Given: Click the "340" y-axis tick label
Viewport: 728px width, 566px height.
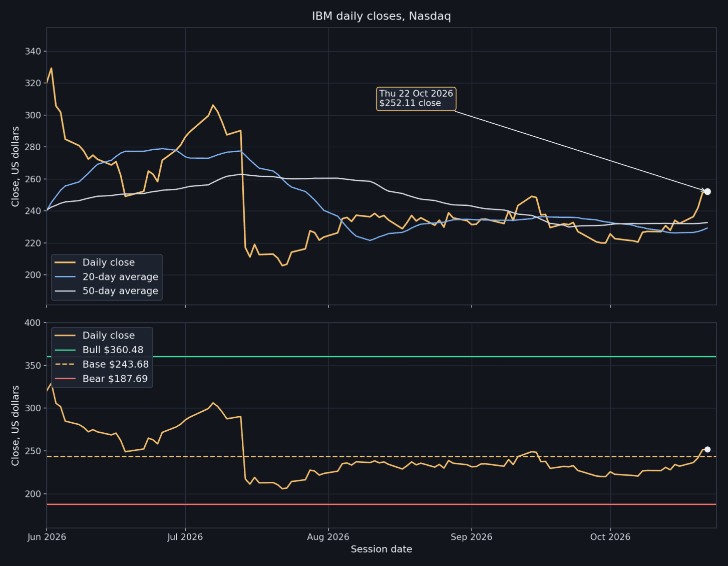Looking at the screenshot, I should [x=33, y=52].
